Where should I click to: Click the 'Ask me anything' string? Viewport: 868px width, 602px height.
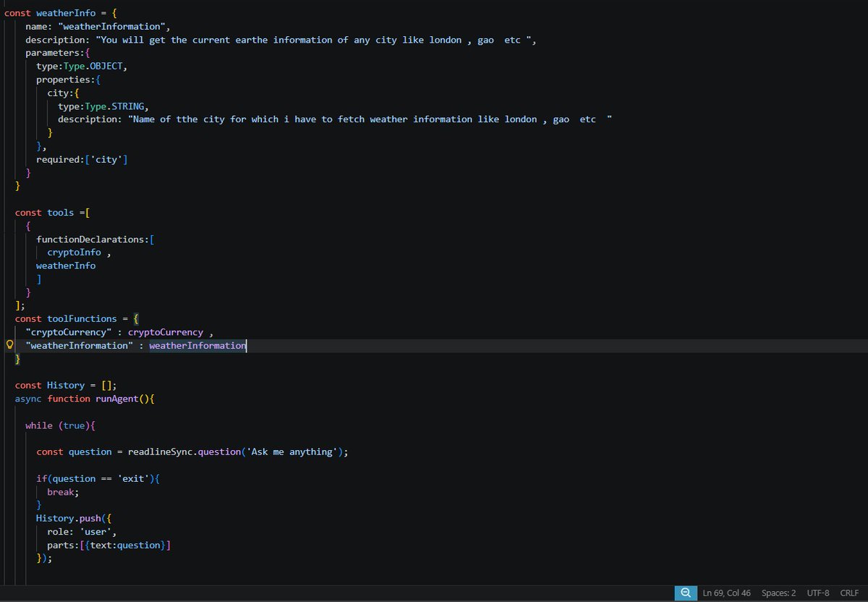294,452
